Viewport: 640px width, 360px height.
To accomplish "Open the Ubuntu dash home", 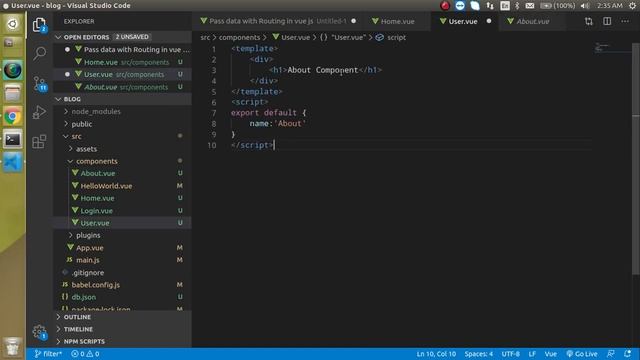I will (x=13, y=24).
